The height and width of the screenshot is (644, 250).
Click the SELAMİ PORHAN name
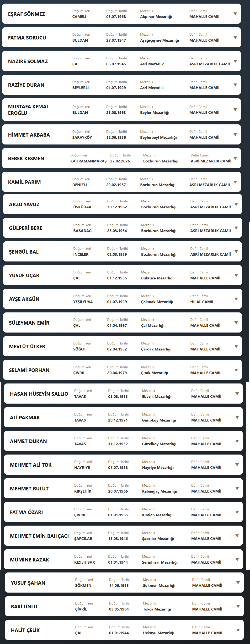click(29, 370)
